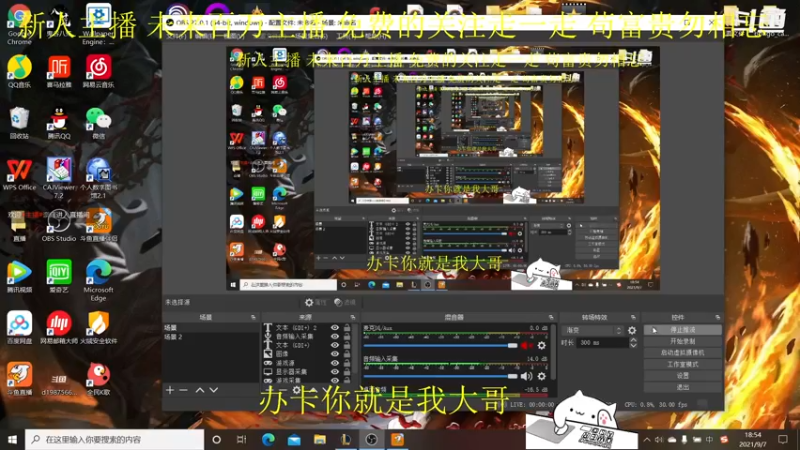Open CAJViewer 7.2 desktop icon
This screenshot has width=800, height=450.
59,178
